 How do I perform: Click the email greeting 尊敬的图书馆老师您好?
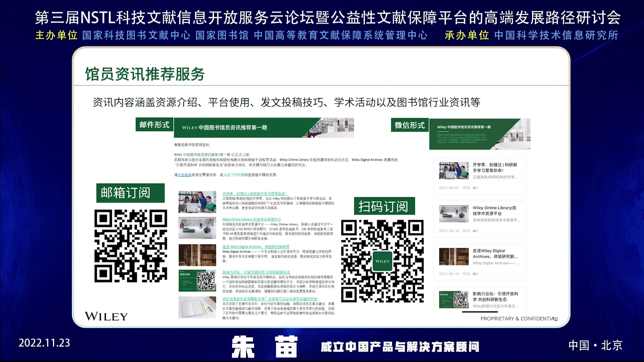point(192,145)
